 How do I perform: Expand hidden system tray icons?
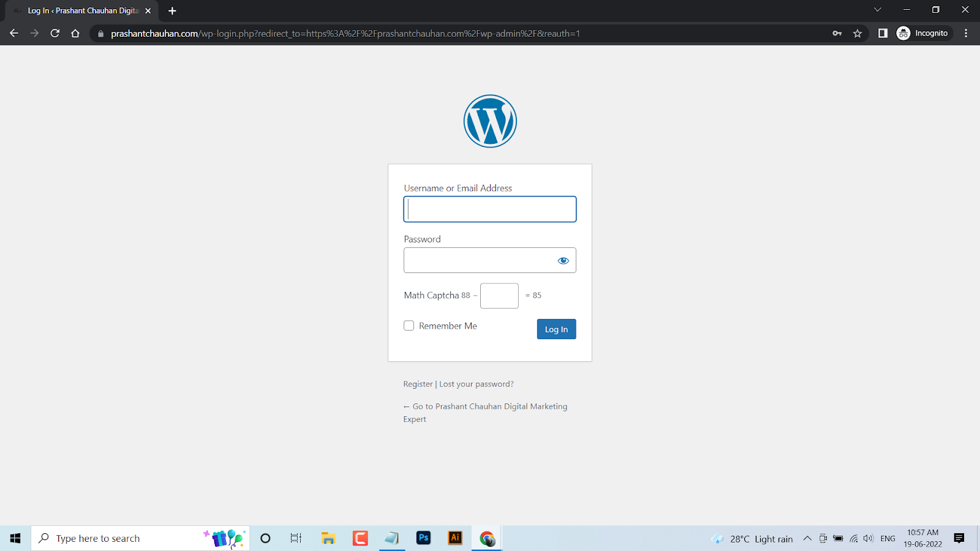click(x=807, y=539)
